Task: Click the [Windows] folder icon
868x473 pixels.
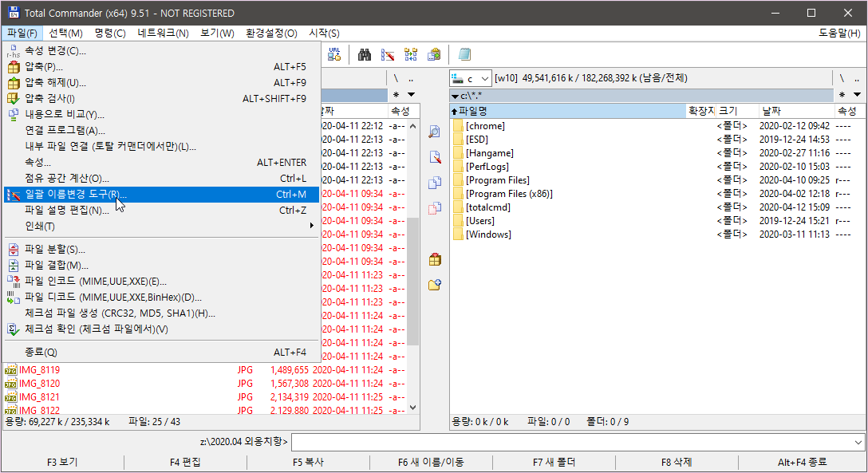Action: coord(458,235)
